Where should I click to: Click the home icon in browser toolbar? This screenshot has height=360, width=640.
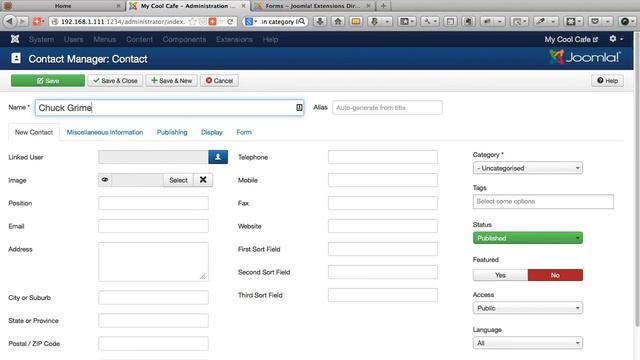[338, 21]
